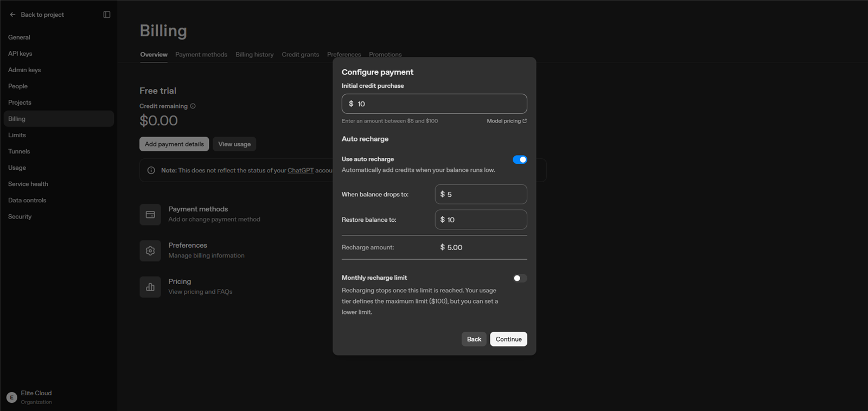Open the Preferences tab
The height and width of the screenshot is (411, 868).
pyautogui.click(x=344, y=55)
